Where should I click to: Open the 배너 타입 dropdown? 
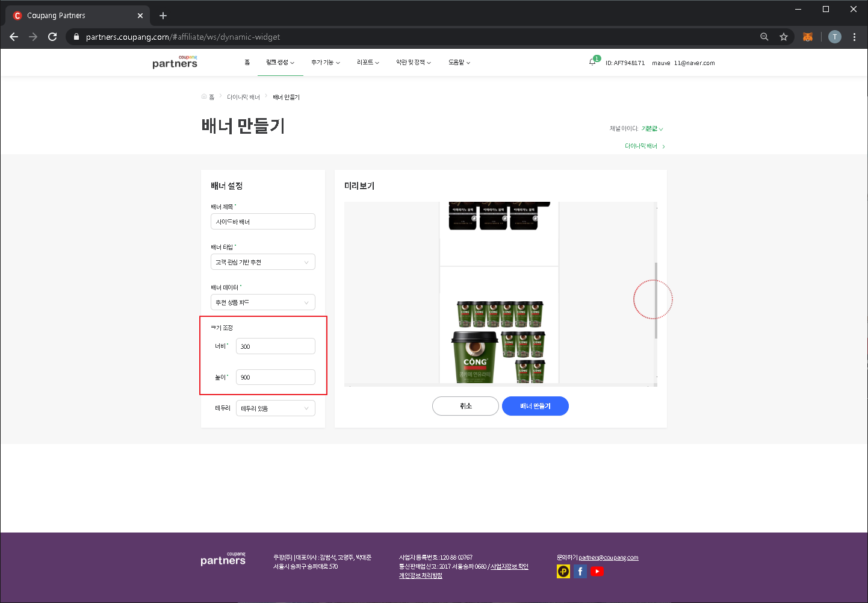tap(263, 262)
